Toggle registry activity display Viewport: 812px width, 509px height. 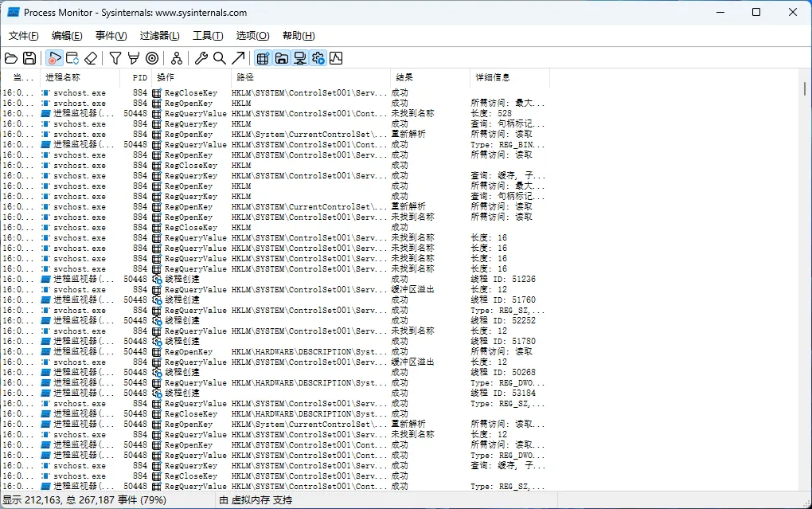(x=263, y=58)
